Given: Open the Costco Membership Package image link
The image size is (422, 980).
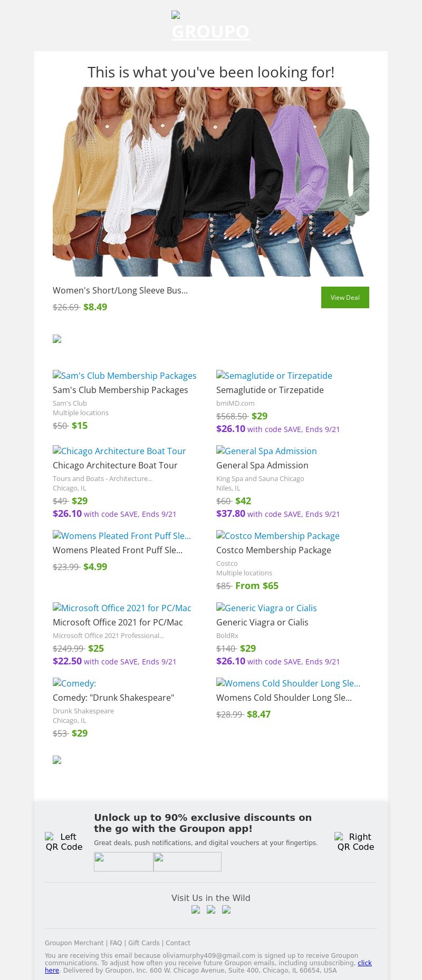Looking at the screenshot, I should coord(278,536).
